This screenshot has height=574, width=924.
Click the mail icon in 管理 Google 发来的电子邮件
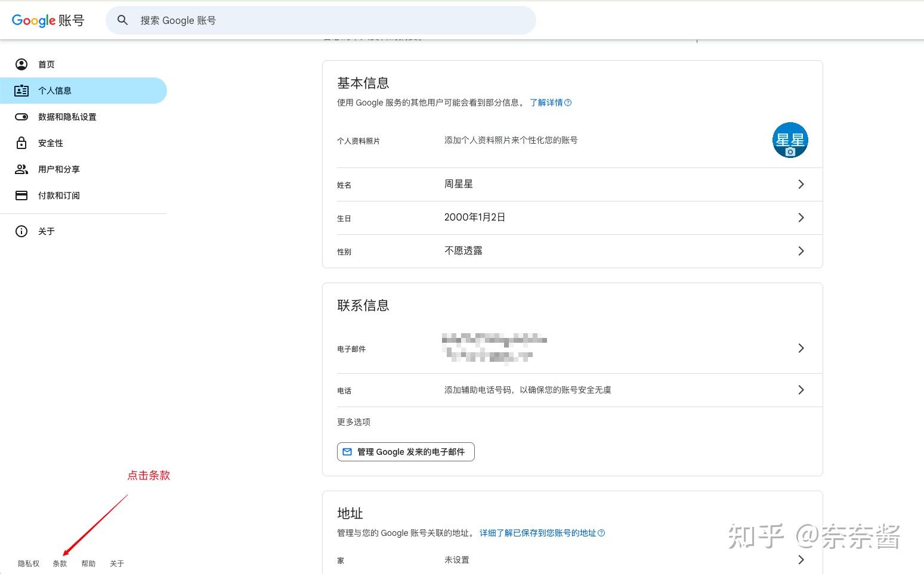click(x=347, y=452)
